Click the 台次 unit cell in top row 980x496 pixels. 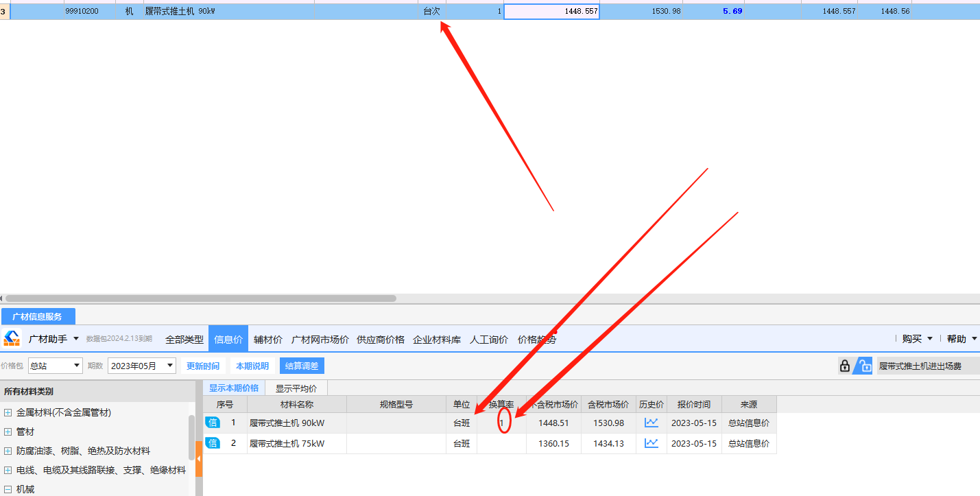coord(432,12)
